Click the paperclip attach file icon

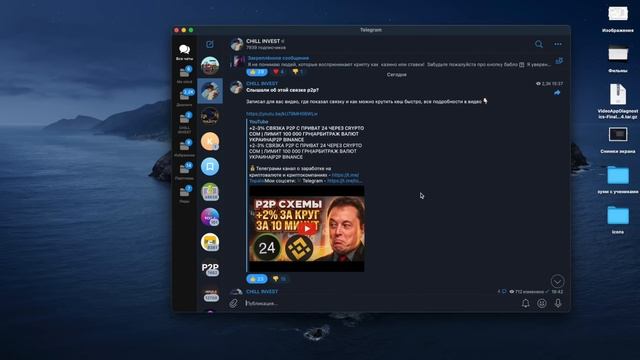pos(233,303)
